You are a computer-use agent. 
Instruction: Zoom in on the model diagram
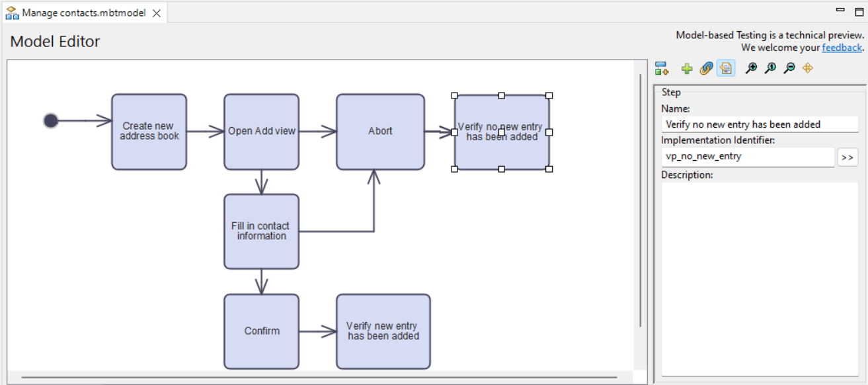(x=751, y=68)
